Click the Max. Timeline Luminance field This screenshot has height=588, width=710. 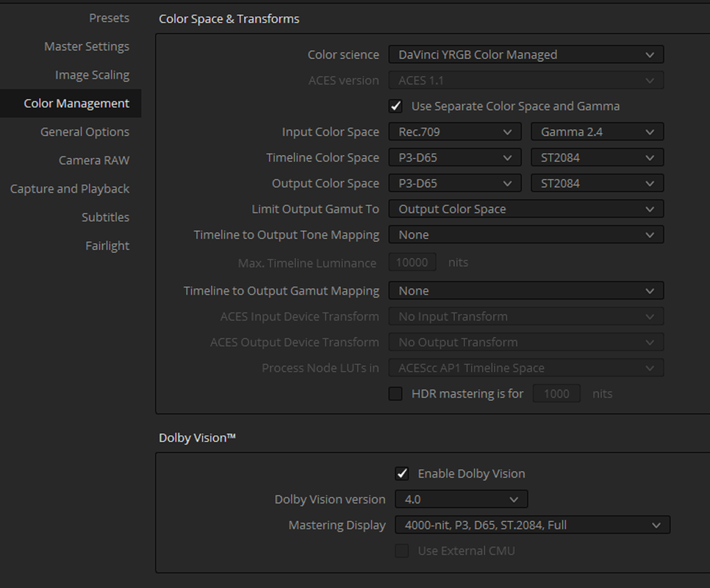click(412, 262)
